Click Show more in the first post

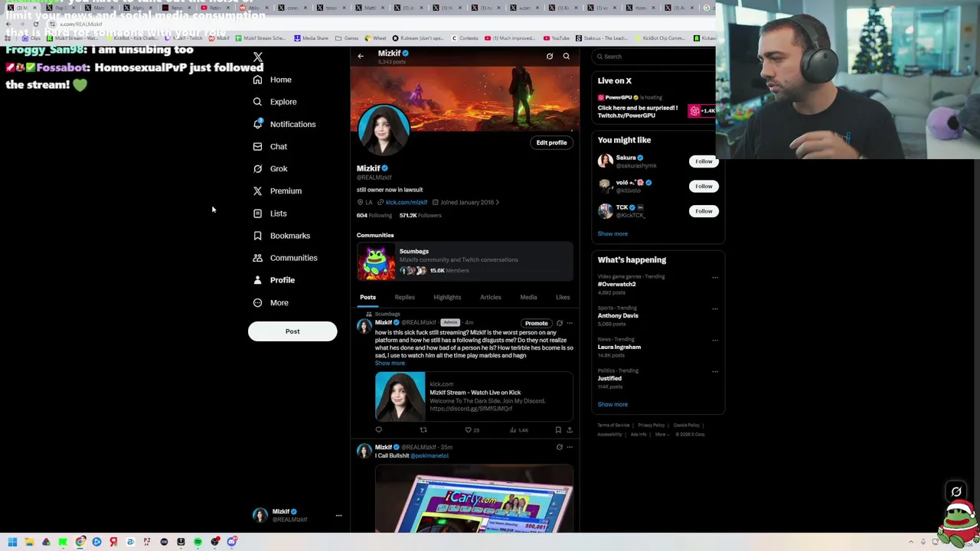[x=390, y=363]
